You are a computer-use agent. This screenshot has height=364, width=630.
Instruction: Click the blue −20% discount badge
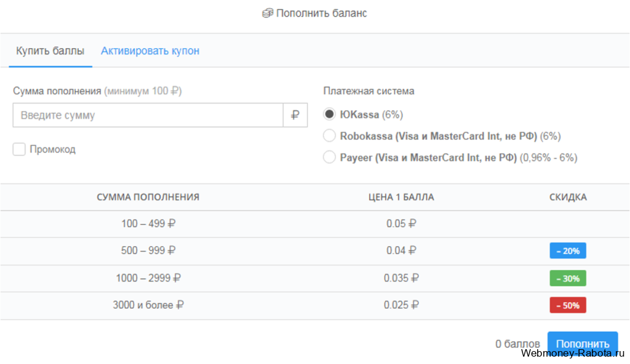(x=568, y=251)
